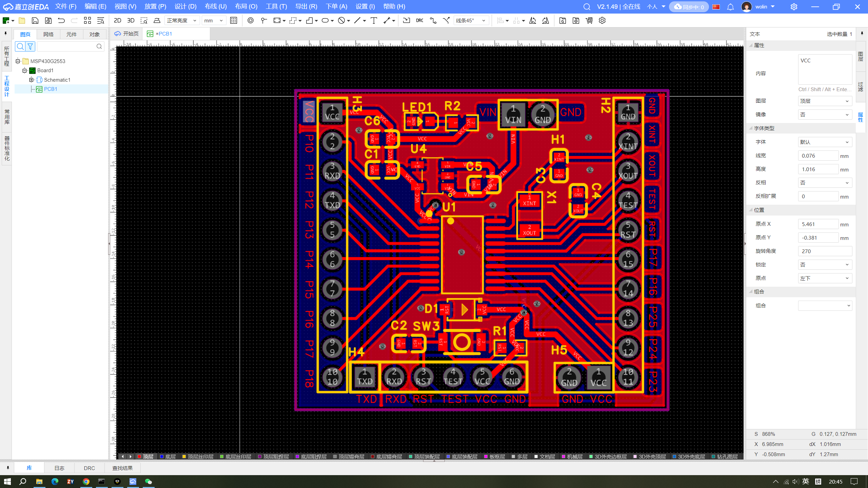Toggle the 顶层丝印层 layer swatch

(x=184, y=456)
